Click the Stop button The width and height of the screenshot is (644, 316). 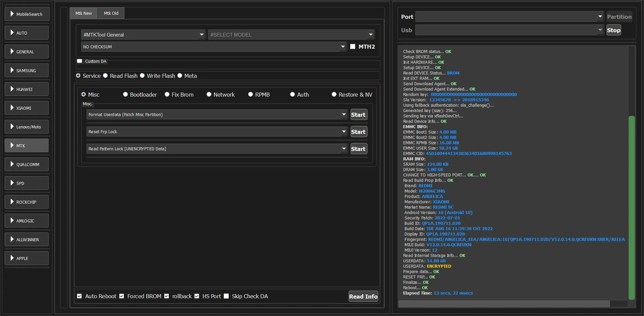click(x=613, y=30)
